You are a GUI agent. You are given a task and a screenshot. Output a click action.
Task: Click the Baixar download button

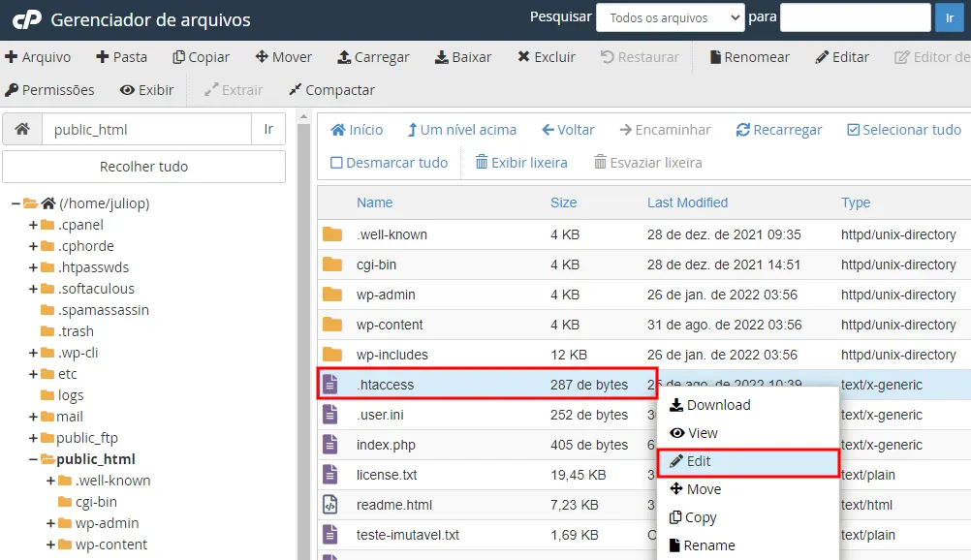(x=463, y=57)
